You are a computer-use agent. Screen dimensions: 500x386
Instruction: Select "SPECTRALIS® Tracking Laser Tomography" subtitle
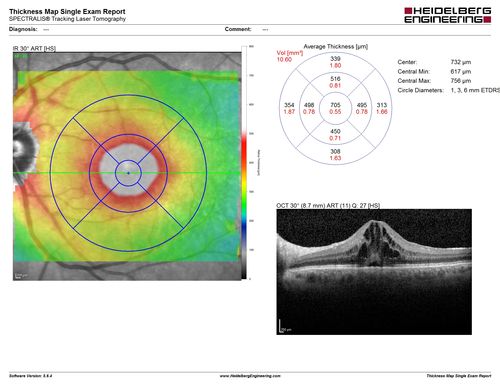click(67, 19)
